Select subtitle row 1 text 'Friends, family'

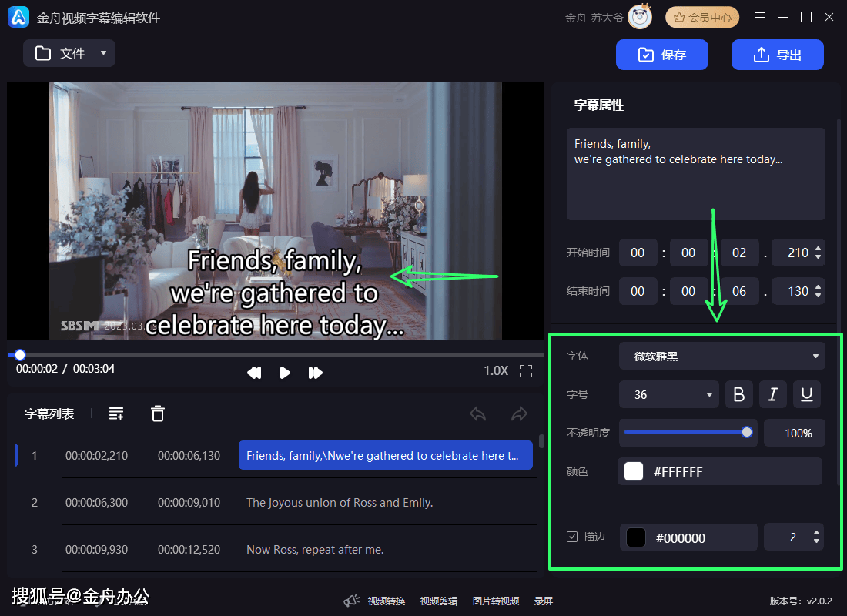(x=386, y=456)
